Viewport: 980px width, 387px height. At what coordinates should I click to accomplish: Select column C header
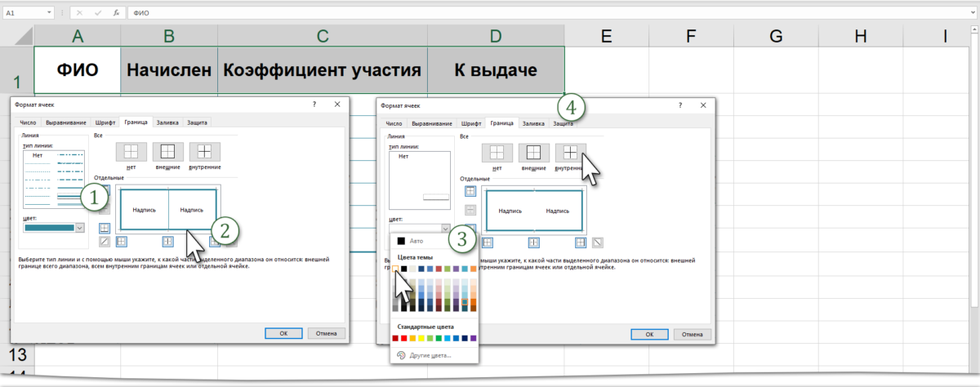pos(322,36)
